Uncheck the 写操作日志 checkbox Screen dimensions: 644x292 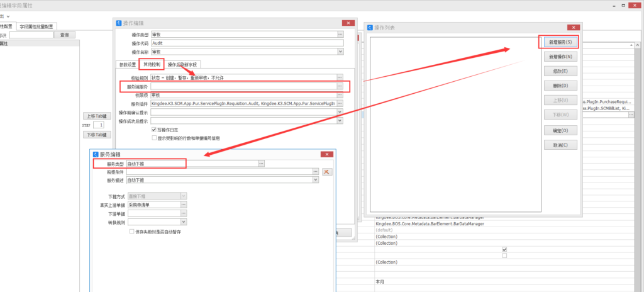coord(155,130)
